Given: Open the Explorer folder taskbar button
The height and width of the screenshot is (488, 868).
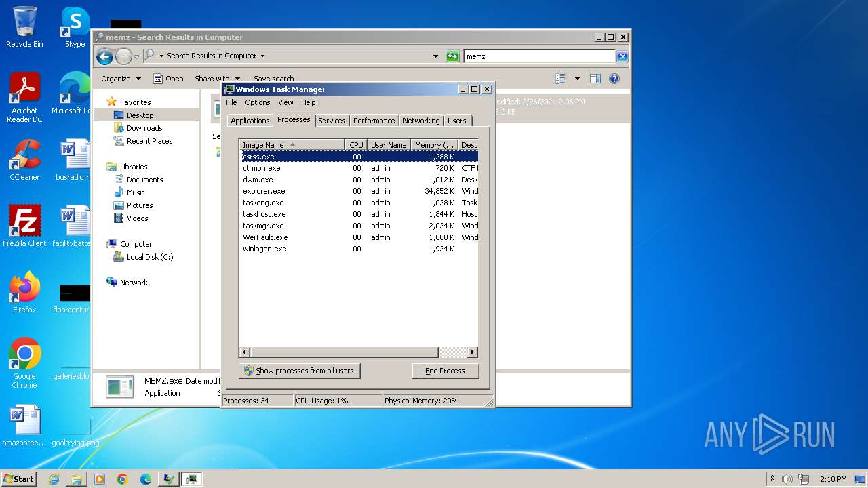Looking at the screenshot, I should [x=77, y=479].
